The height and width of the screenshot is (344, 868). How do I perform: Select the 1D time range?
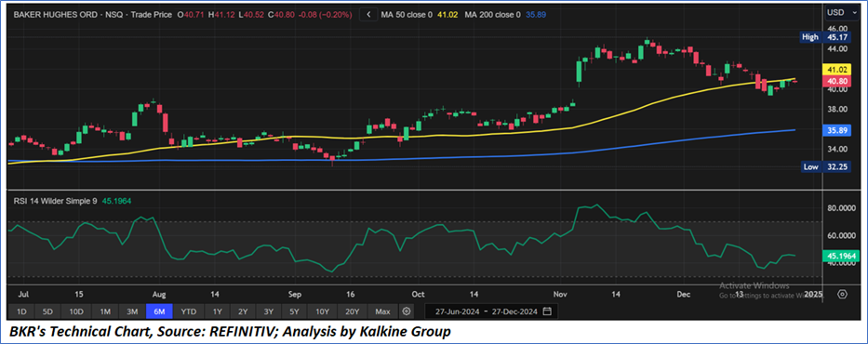coord(21,311)
